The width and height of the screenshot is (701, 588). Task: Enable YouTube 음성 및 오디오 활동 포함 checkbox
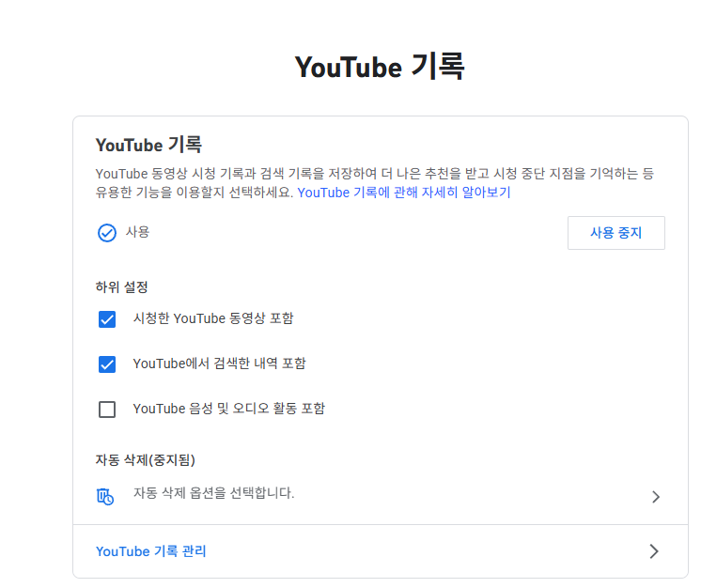click(x=107, y=410)
